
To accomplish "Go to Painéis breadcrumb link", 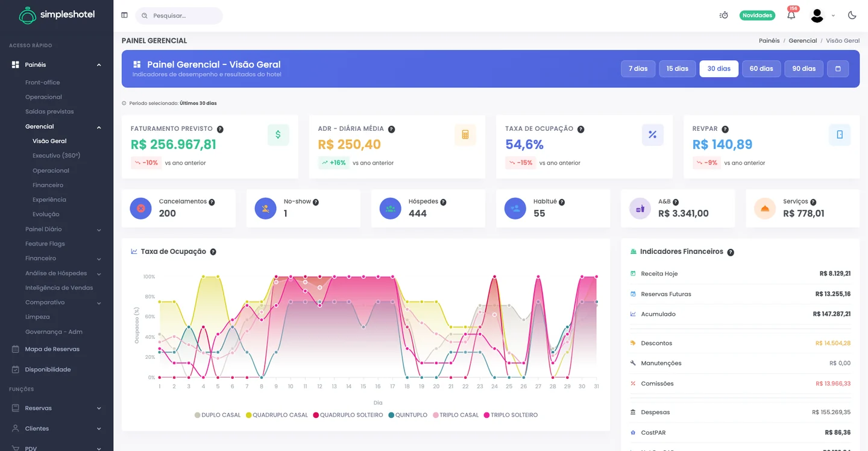I will point(769,41).
